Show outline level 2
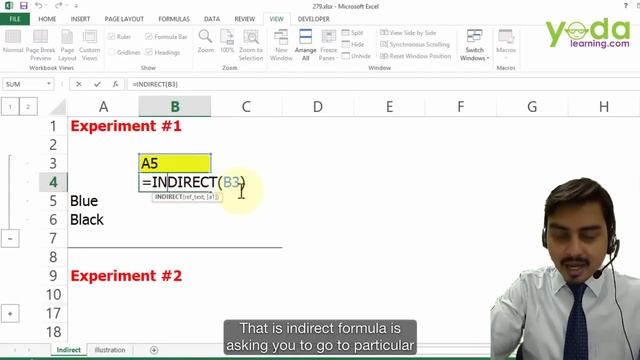The width and height of the screenshot is (640, 360). pyautogui.click(x=28, y=107)
